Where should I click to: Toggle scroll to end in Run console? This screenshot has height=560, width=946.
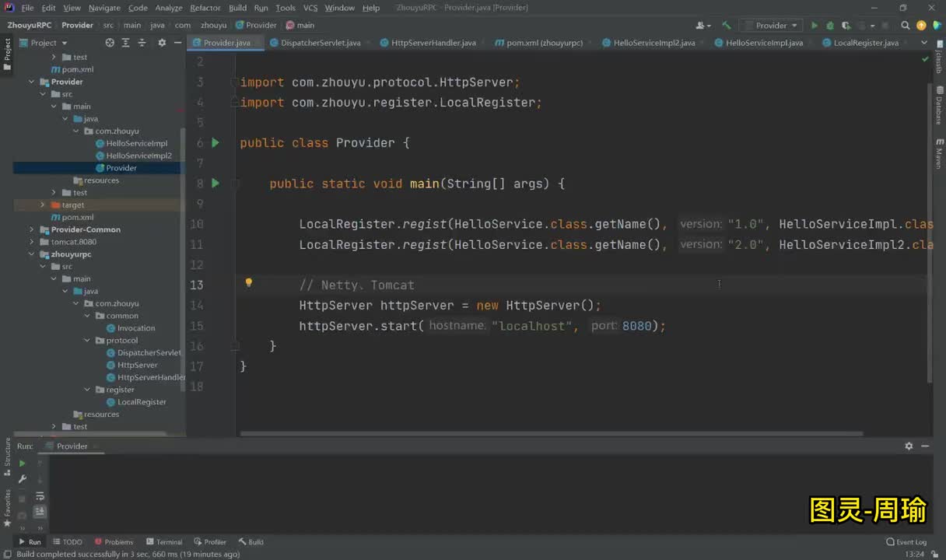(x=40, y=511)
